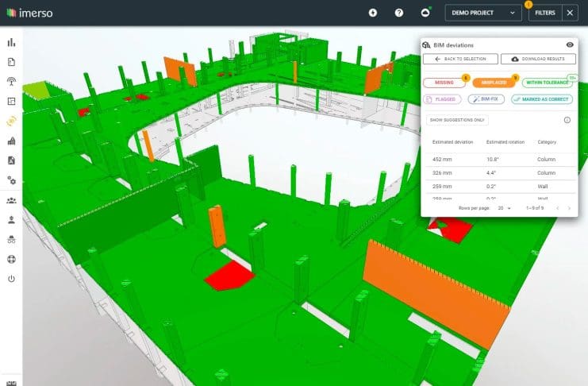The image size is (588, 386).
Task: Select the Flagged filter chip
Action: coord(442,99)
